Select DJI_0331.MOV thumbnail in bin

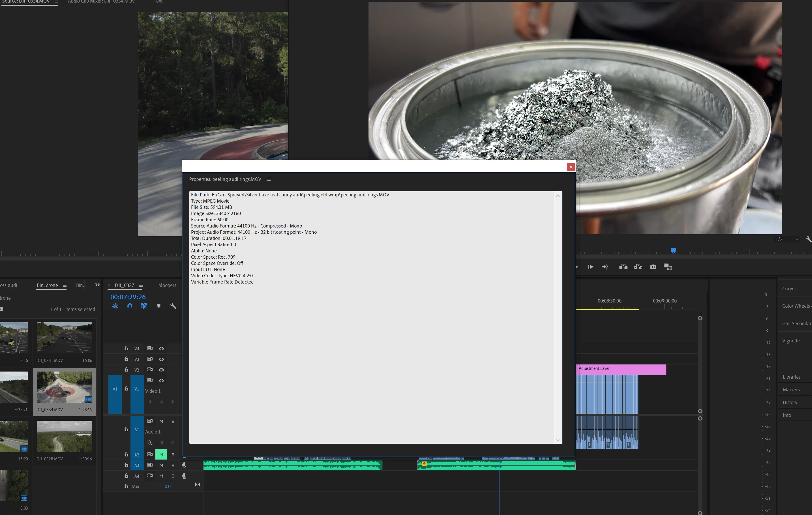[64, 337]
